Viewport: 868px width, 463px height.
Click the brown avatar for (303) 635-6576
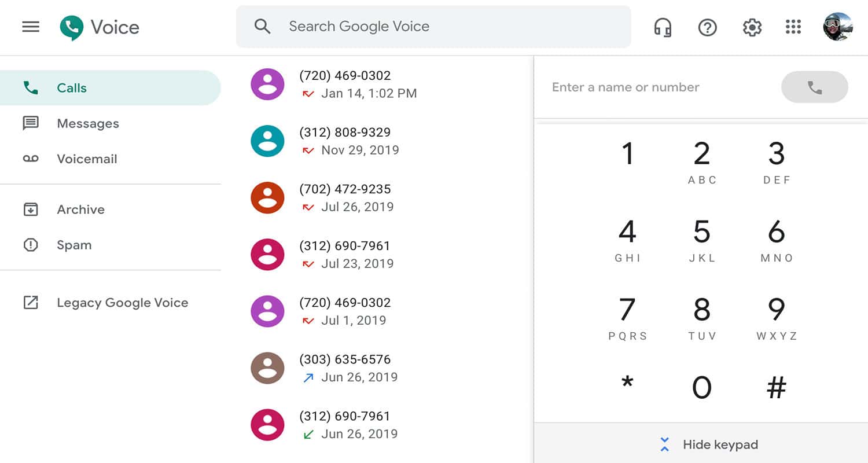point(267,368)
